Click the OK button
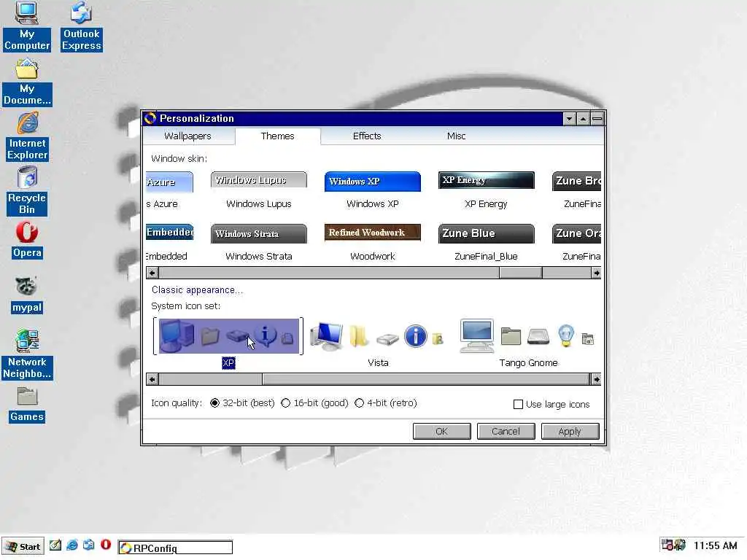The image size is (747, 560). pyautogui.click(x=441, y=432)
